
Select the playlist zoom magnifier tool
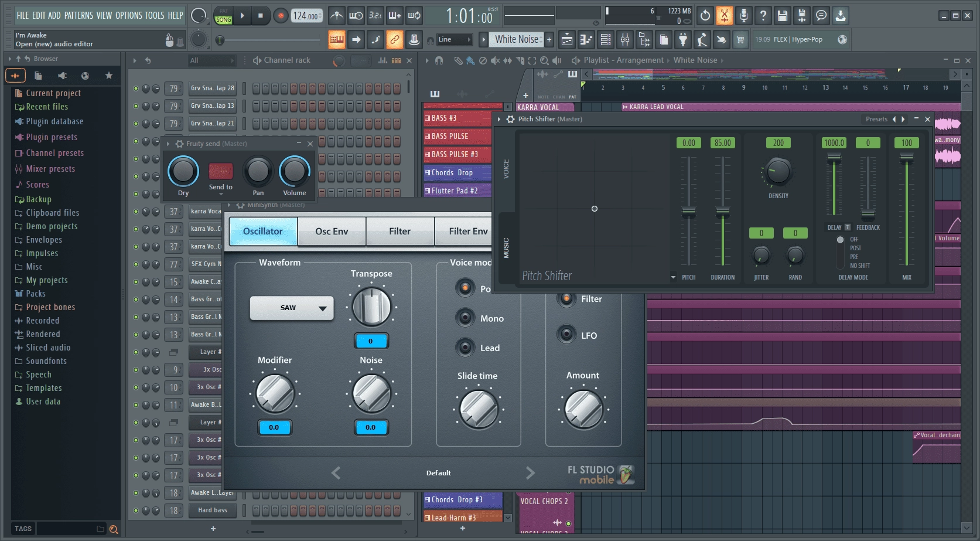(x=544, y=60)
